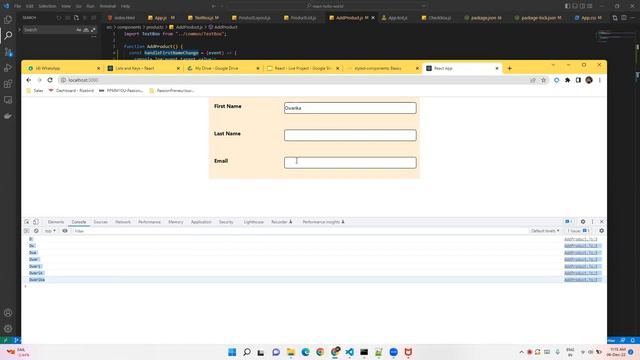Open the DevTools Lighthouse tab
Image resolution: width=640 pixels, height=360 pixels.
[x=253, y=222]
